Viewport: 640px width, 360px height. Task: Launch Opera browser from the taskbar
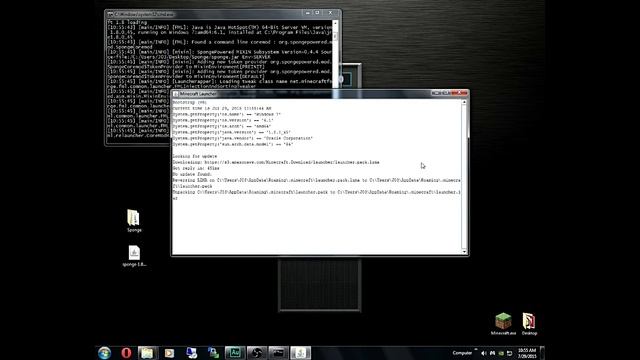click(x=126, y=353)
